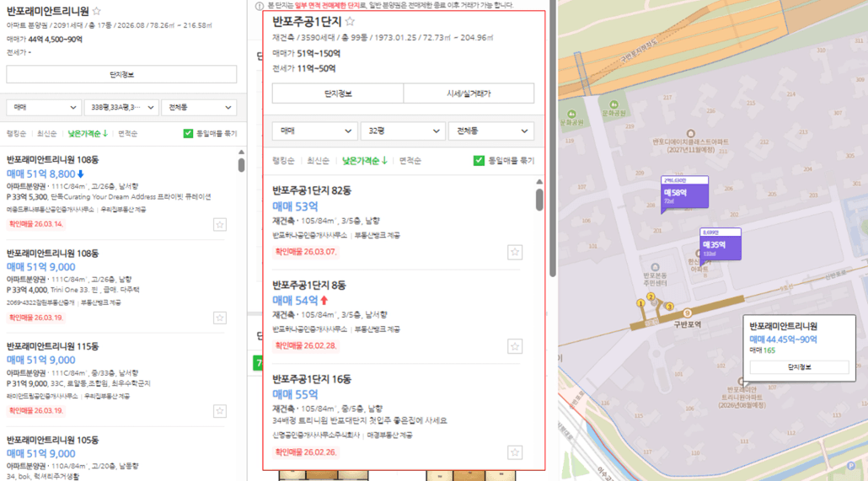Click 단지정보 in the map popup
The width and height of the screenshot is (868, 481).
coord(799,367)
